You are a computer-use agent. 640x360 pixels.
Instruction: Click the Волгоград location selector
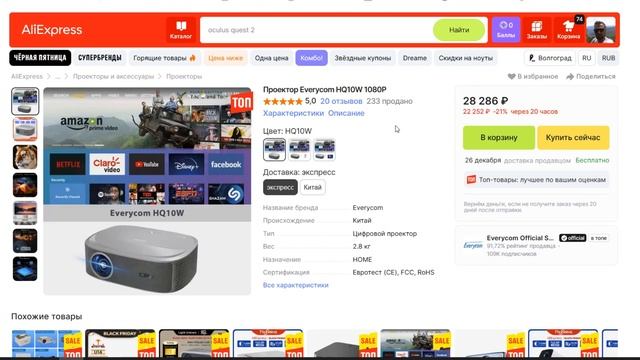(550, 58)
